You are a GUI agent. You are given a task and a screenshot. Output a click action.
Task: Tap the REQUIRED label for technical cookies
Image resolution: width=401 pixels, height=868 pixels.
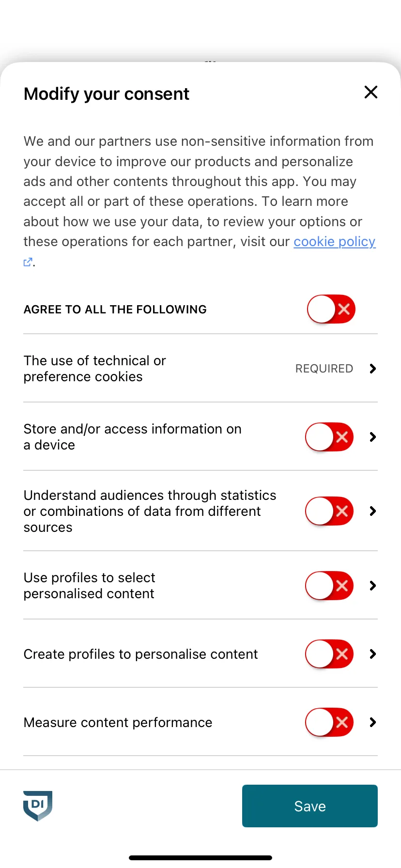click(324, 369)
